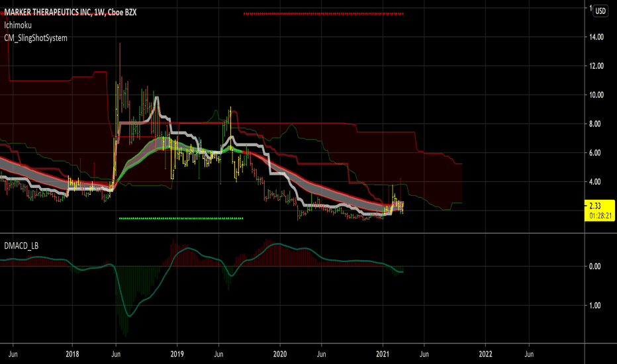Click the 4.00 price axis label
Screen dimensions: 617x364
coord(594,182)
